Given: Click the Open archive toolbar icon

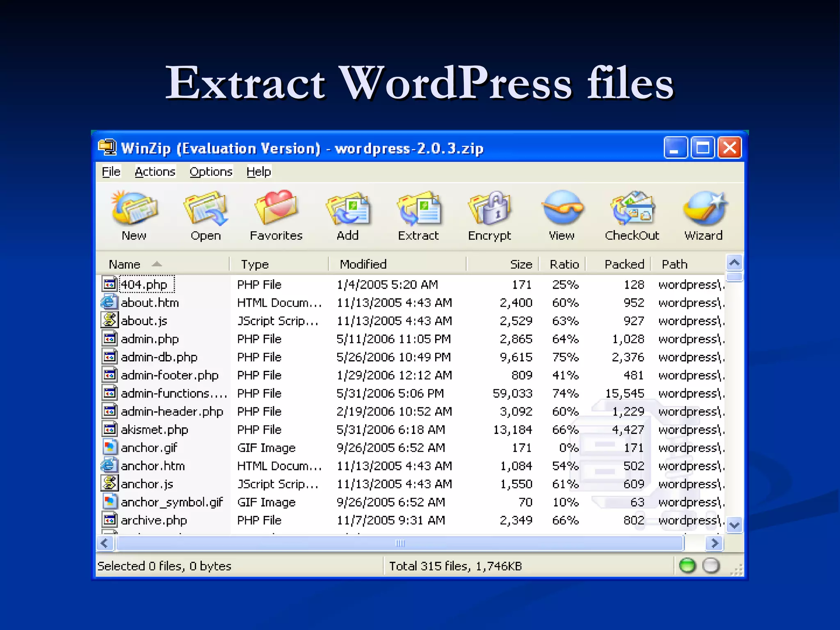Looking at the screenshot, I should pyautogui.click(x=205, y=208).
